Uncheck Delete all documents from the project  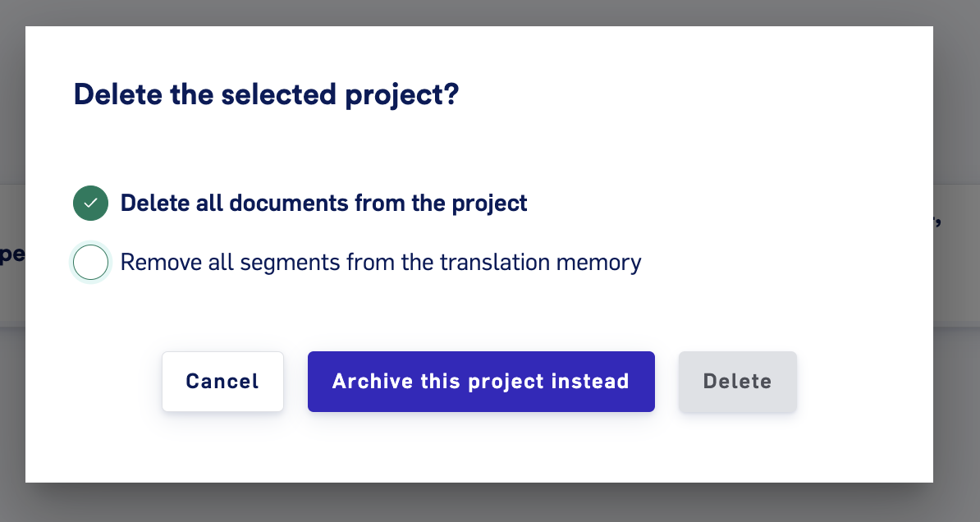[x=90, y=204]
